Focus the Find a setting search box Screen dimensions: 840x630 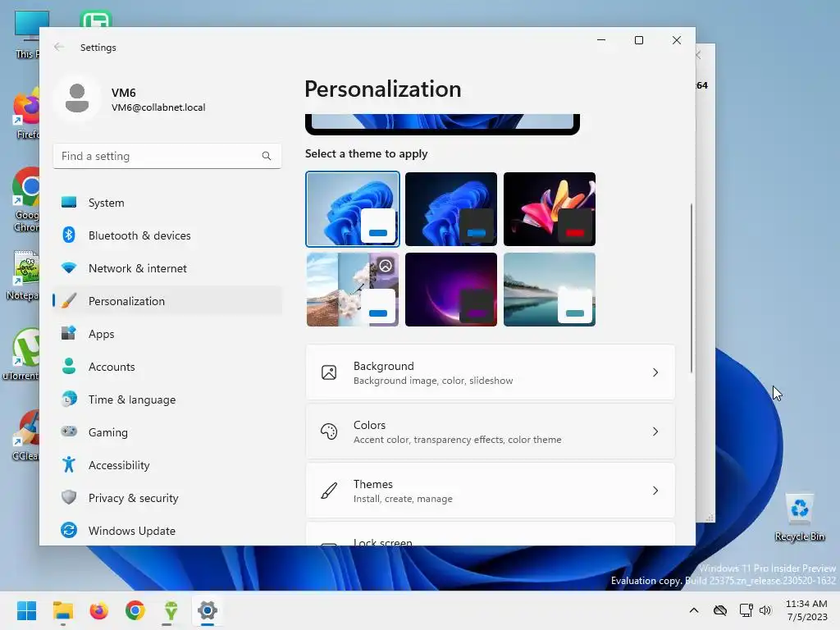(167, 156)
